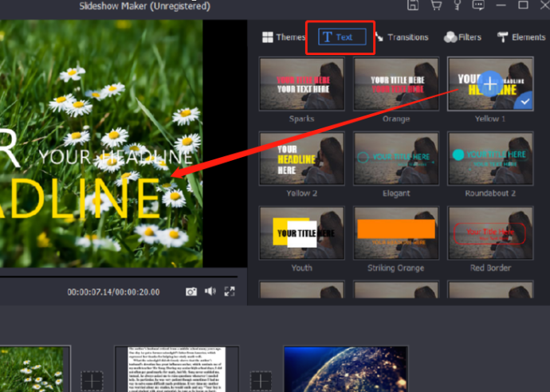Click the yellow HEADLINE text in preview

pos(80,199)
